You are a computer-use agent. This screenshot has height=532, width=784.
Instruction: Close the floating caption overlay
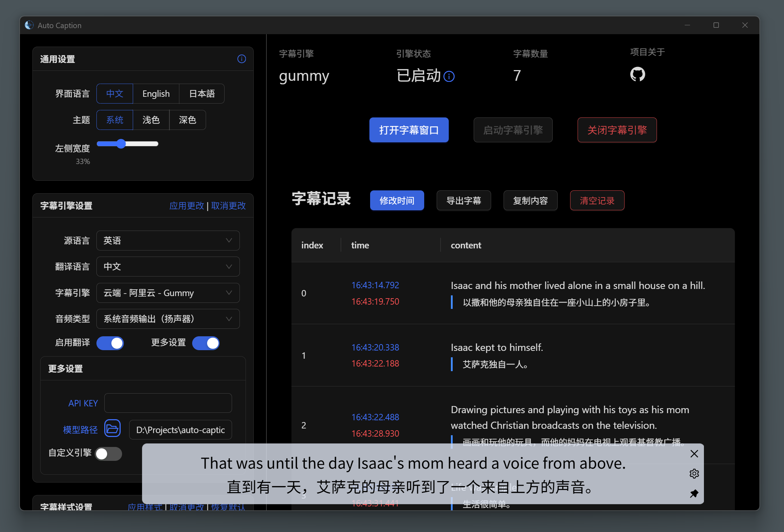click(694, 454)
